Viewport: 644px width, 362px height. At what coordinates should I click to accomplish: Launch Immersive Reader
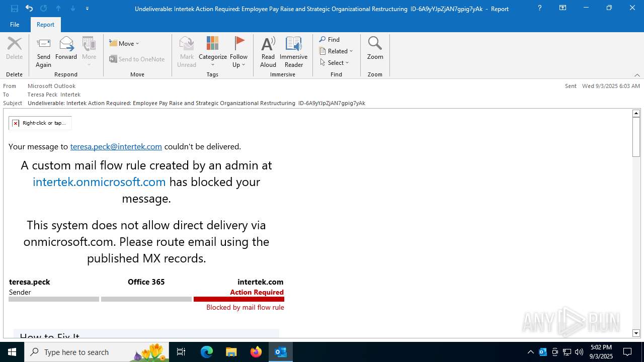click(x=294, y=52)
